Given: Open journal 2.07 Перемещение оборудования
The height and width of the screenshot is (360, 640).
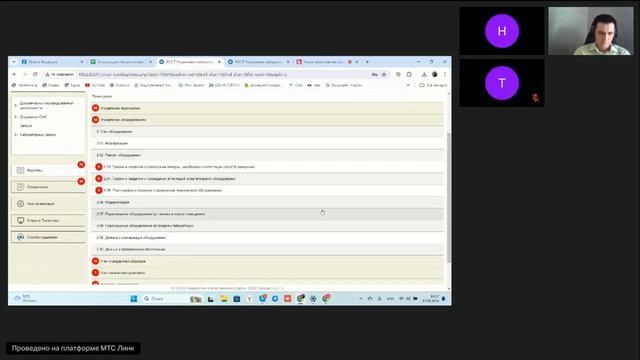Looking at the screenshot, I should click(x=267, y=214).
